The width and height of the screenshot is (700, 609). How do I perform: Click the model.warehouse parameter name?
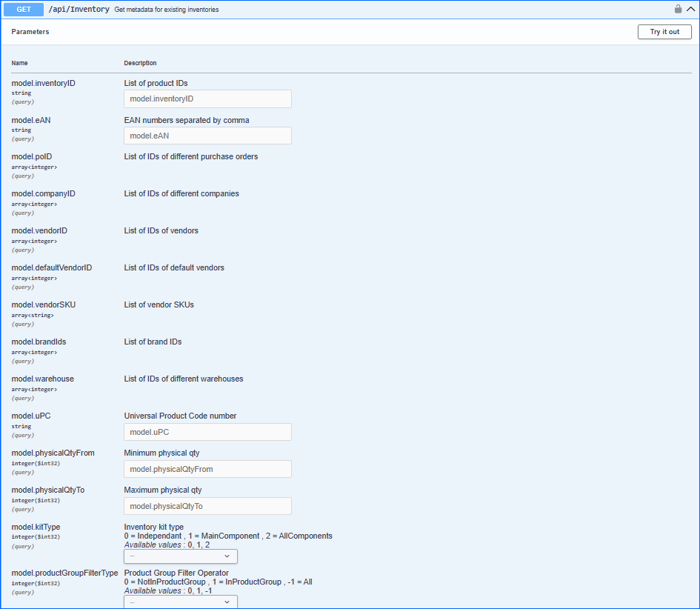click(42, 379)
